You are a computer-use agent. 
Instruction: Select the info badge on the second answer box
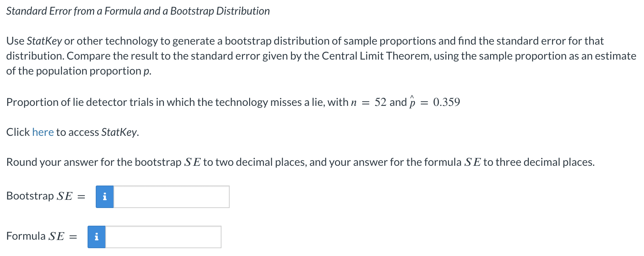coord(96,237)
